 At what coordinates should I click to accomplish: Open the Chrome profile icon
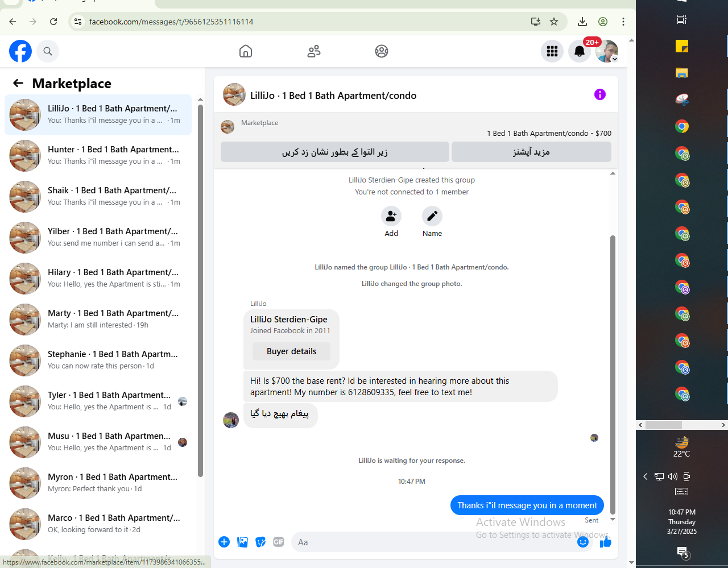point(603,22)
